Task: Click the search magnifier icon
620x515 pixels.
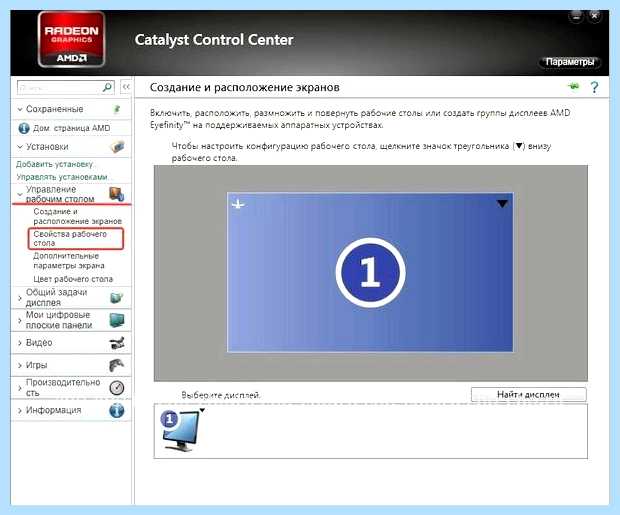Action: (x=107, y=87)
